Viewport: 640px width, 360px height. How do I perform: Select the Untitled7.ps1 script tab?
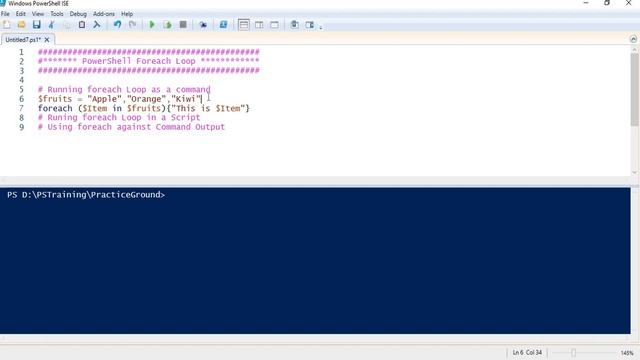coord(23,40)
